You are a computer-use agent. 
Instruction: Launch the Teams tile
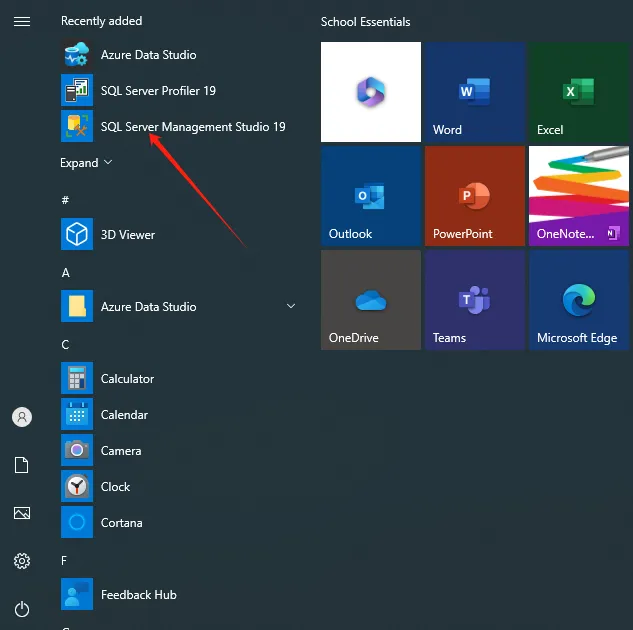tap(475, 300)
